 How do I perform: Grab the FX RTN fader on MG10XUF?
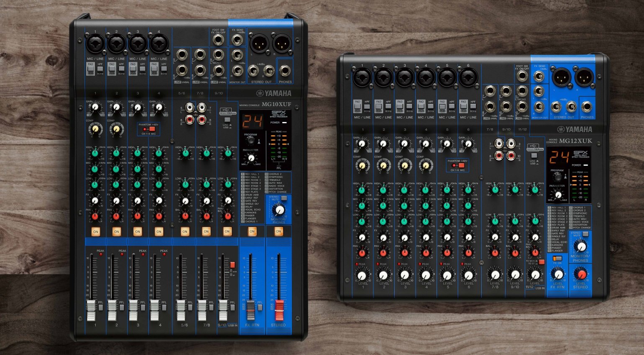point(250,310)
